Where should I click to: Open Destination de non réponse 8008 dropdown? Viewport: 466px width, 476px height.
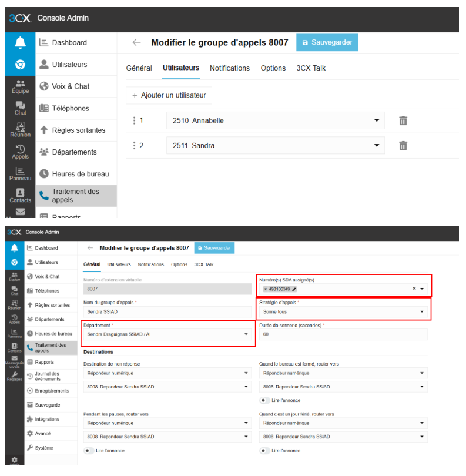167,387
